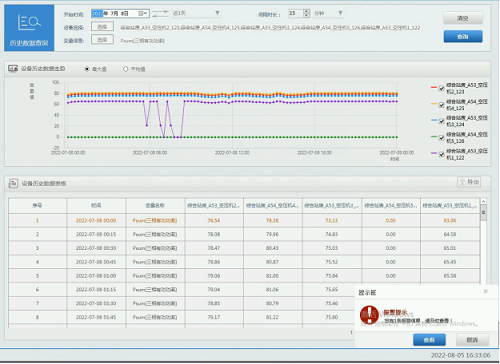Select the 最大值 radio option

point(87,69)
